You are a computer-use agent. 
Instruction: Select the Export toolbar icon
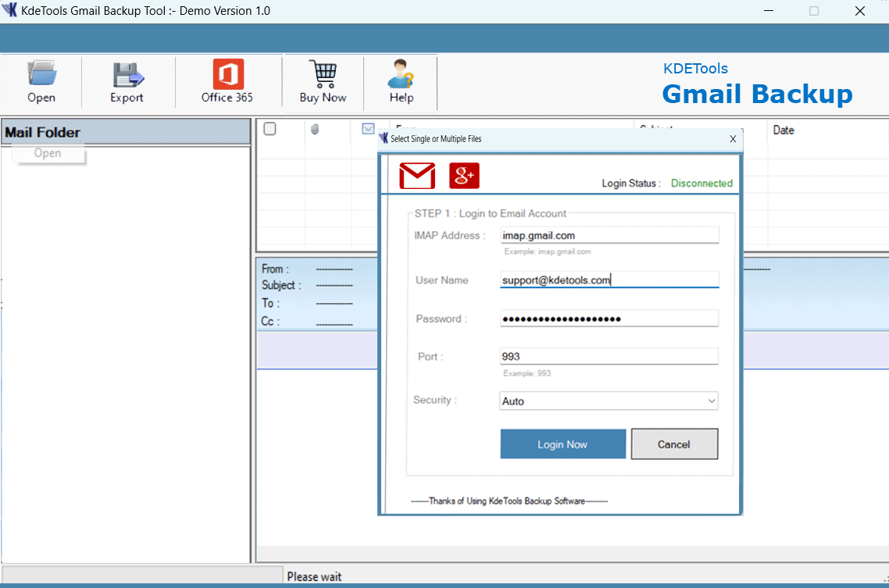(x=127, y=80)
